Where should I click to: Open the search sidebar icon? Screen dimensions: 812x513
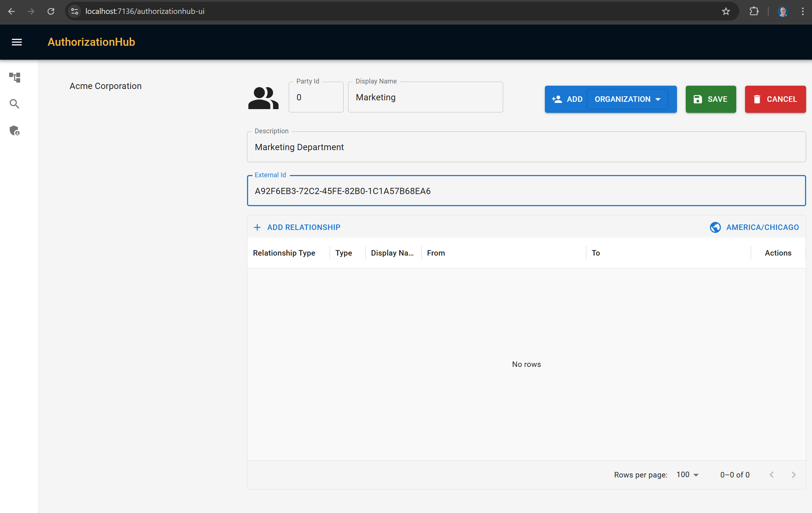coord(15,104)
